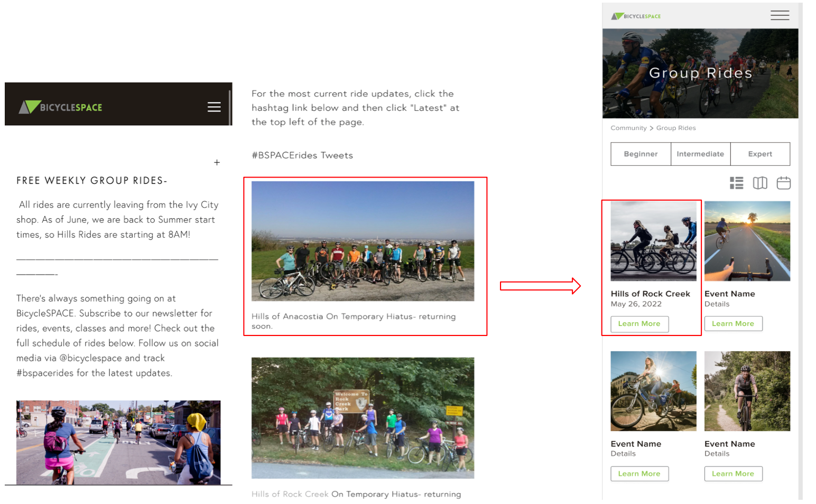Click the Group Rides banner title

[x=700, y=73]
